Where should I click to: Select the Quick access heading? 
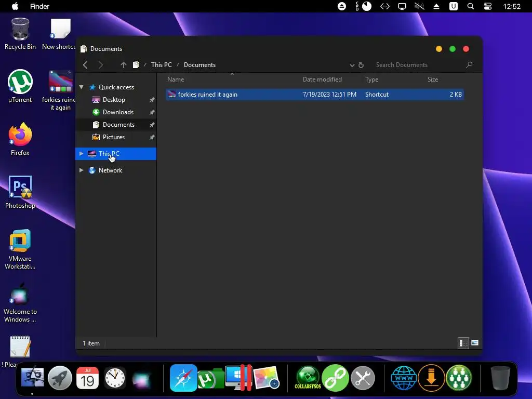(x=116, y=87)
